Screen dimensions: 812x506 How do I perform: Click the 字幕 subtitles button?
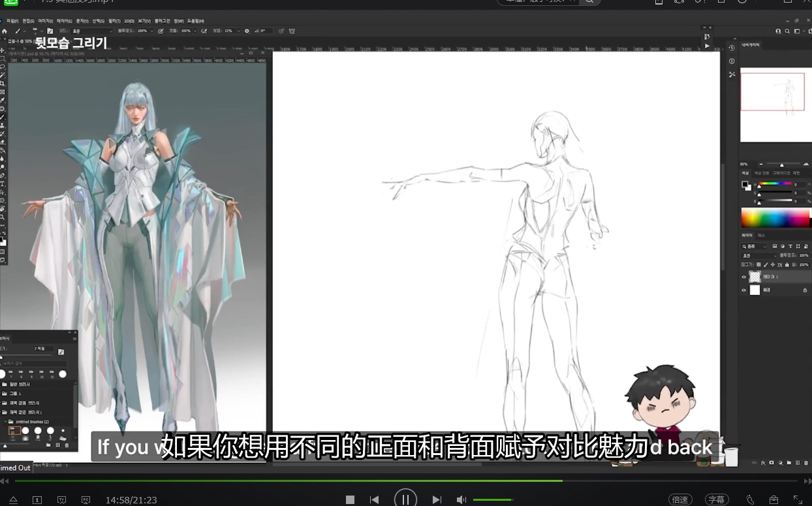pyautogui.click(x=717, y=499)
